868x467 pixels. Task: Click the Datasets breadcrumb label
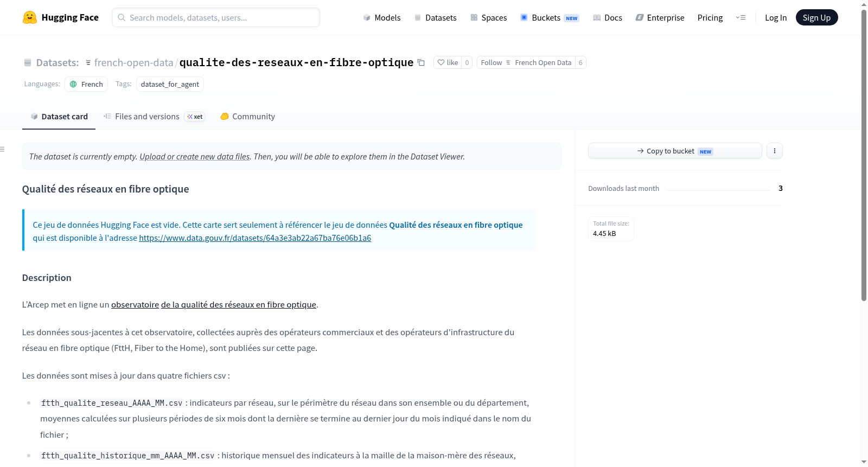coord(58,62)
